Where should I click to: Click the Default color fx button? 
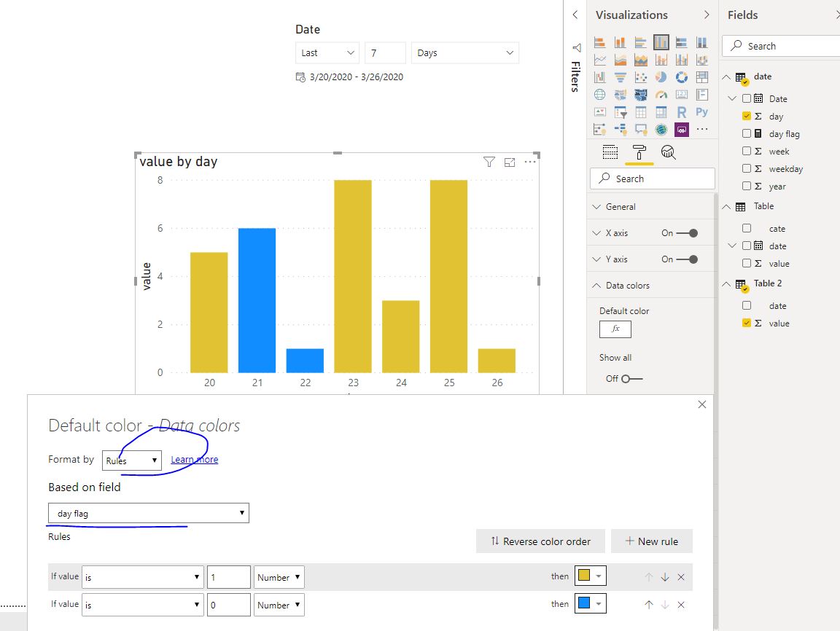pyautogui.click(x=615, y=329)
